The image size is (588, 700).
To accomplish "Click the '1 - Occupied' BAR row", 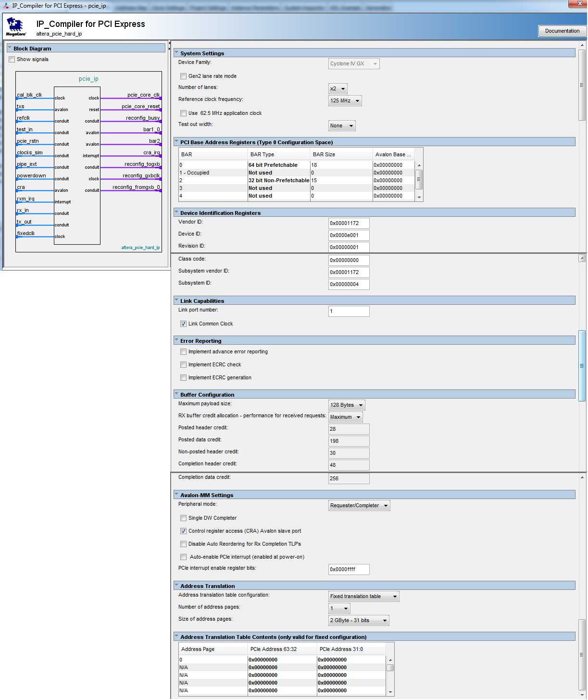I will [296, 173].
